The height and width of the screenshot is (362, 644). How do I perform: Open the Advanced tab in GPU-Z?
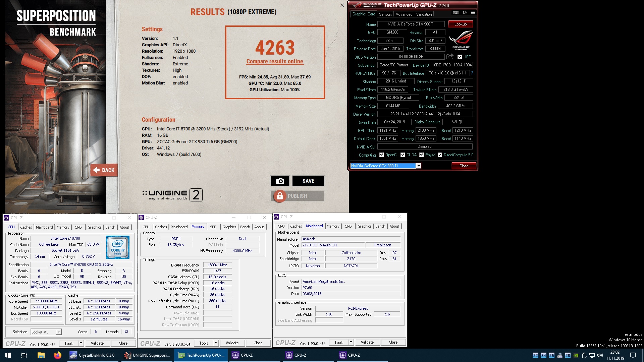[x=404, y=14]
